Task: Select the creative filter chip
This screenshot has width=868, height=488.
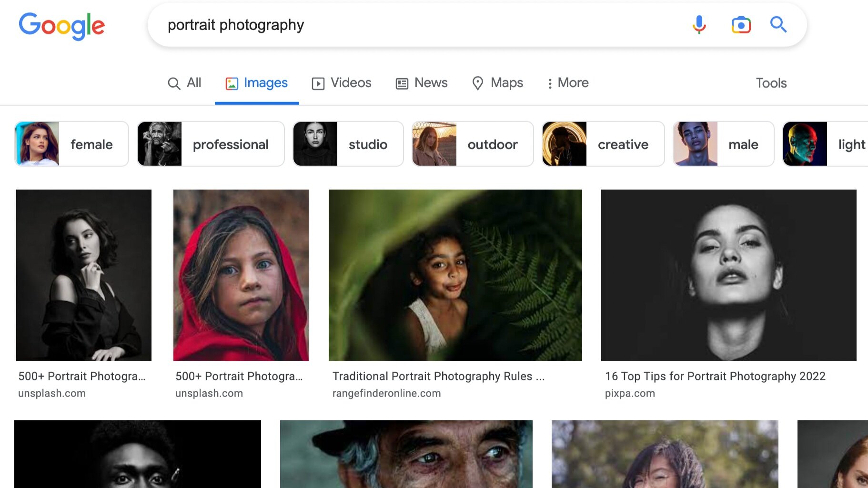Action: (x=603, y=144)
